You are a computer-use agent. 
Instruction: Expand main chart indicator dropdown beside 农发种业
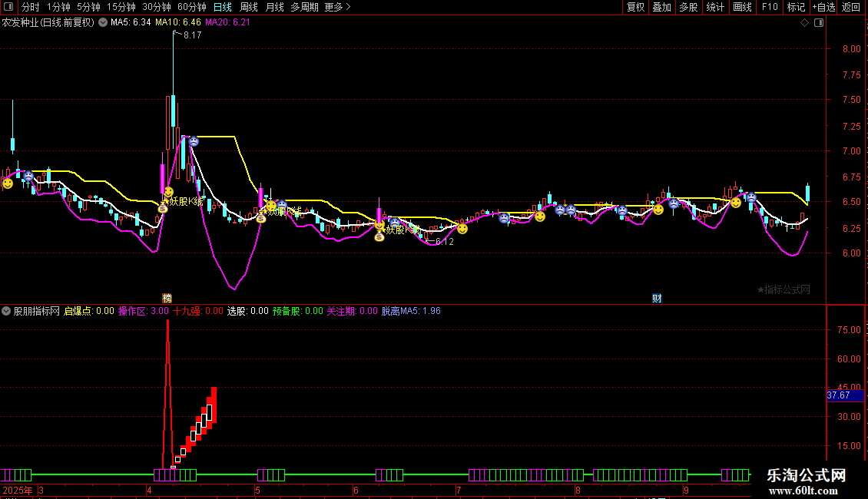click(103, 23)
